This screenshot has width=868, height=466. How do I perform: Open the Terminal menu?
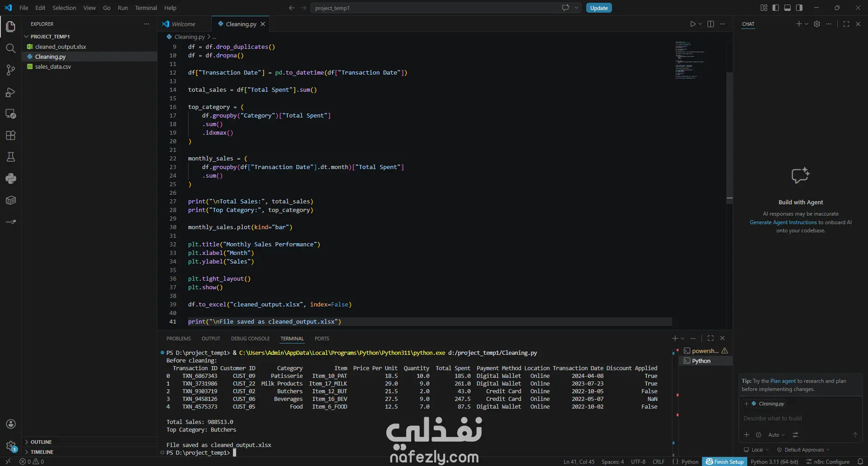146,8
